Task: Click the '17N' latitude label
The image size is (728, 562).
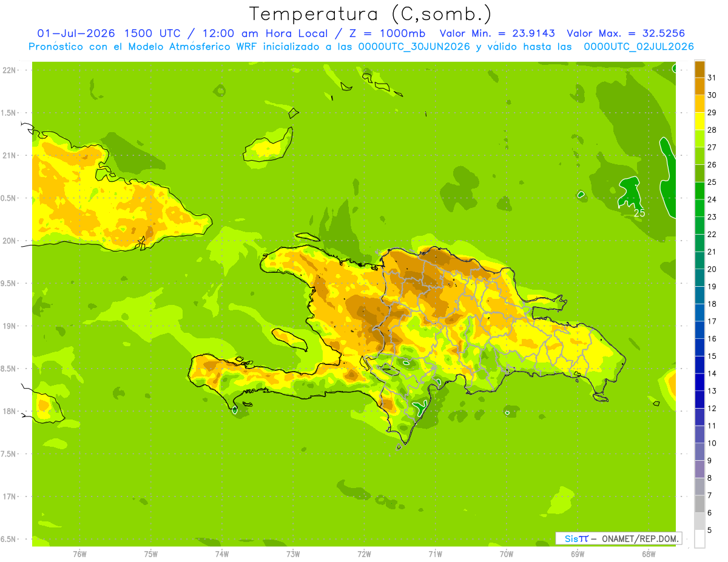Action: (9, 497)
